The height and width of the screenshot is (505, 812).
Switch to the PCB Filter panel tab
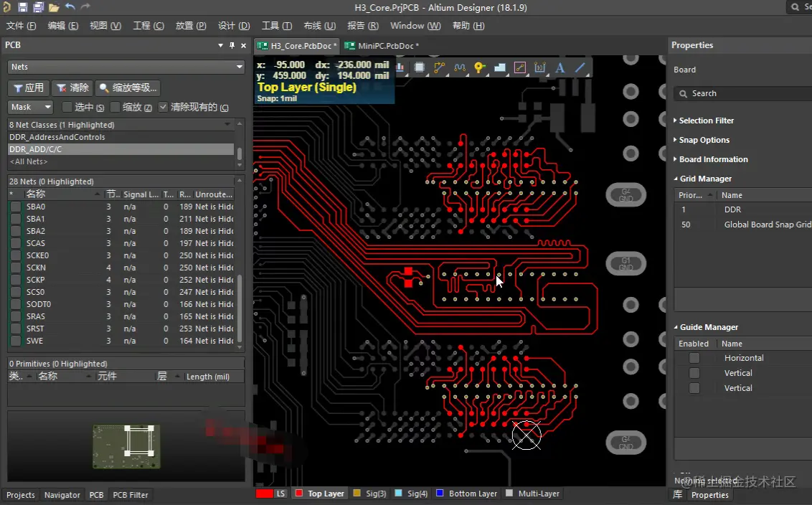click(x=131, y=495)
